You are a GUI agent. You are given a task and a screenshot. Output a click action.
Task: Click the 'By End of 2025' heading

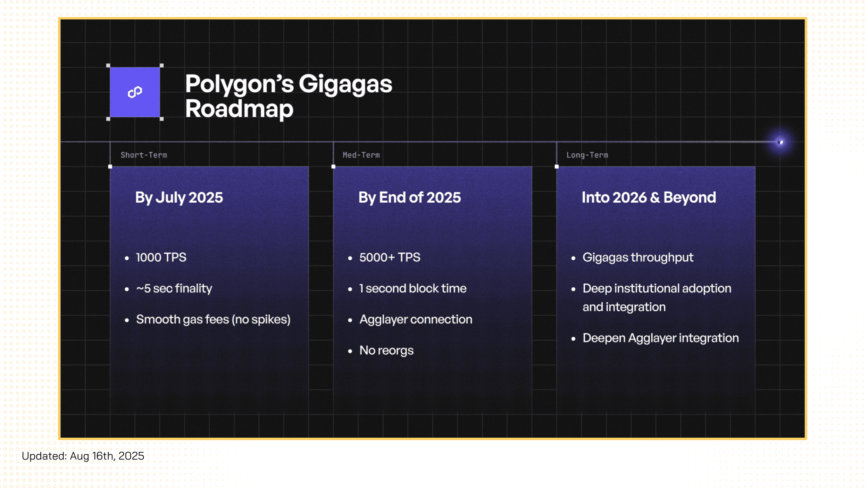coord(409,197)
